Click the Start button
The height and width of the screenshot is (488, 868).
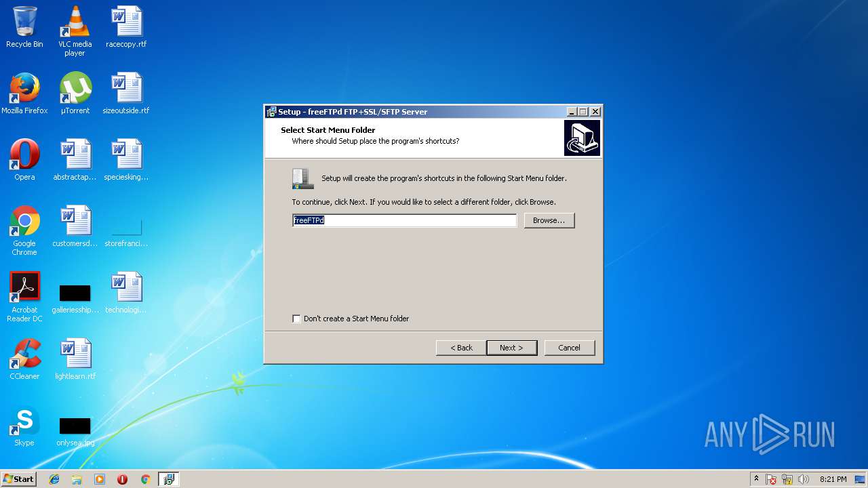(x=18, y=479)
